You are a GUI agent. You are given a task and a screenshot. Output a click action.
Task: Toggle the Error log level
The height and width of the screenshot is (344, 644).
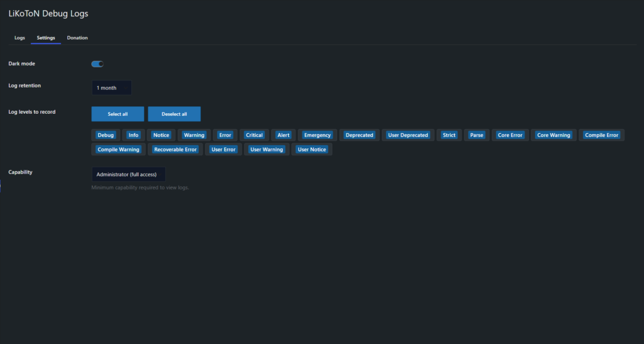pyautogui.click(x=225, y=135)
